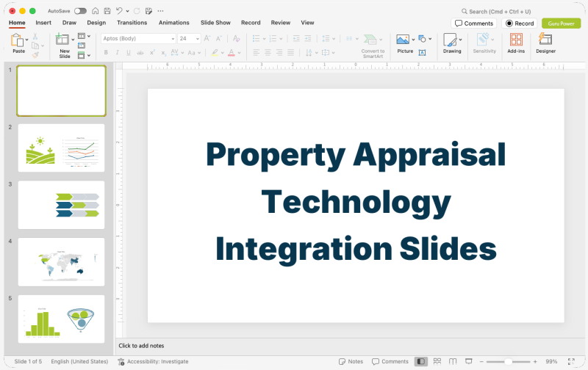This screenshot has width=588, height=370.
Task: Open the Slide Show tab
Action: 215,23
